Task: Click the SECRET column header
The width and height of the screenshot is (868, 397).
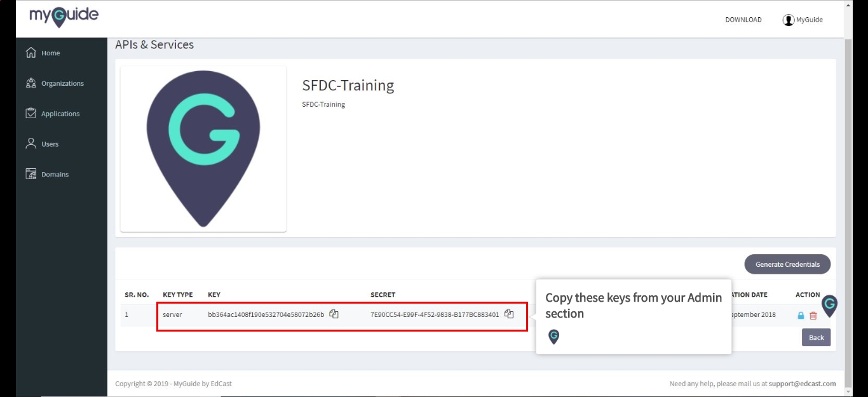Action: click(x=383, y=295)
